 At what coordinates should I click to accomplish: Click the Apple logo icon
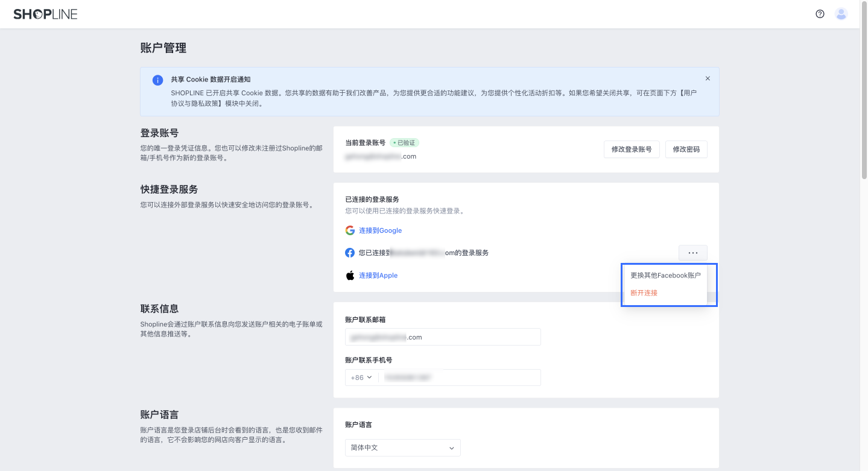coord(350,275)
